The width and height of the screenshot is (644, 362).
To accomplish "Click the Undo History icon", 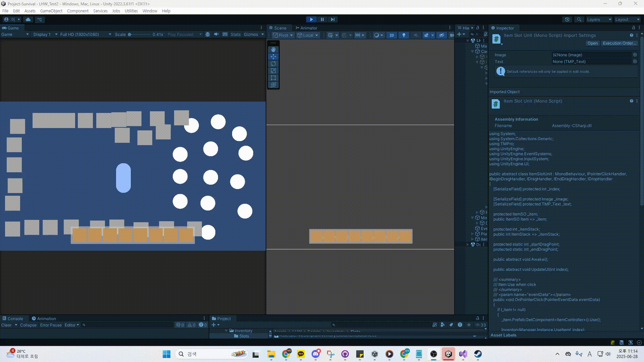I will click(567, 19).
